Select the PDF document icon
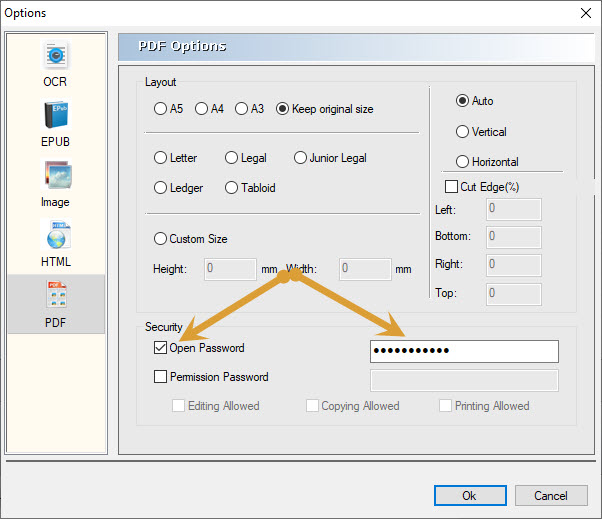Viewport: 602px width, 519px height. point(56,294)
